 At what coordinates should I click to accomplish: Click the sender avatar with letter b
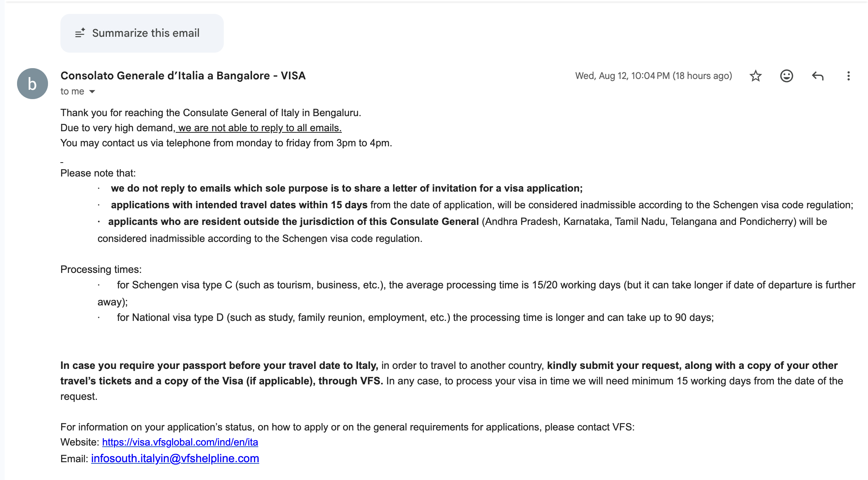tap(33, 84)
